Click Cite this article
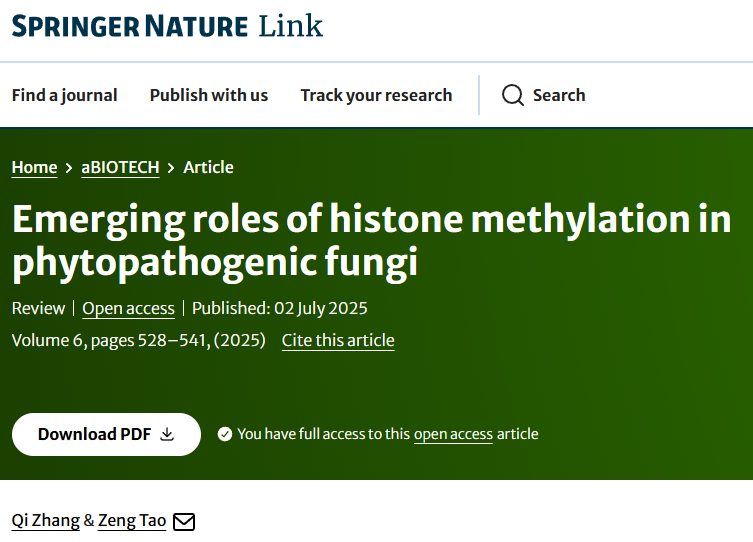Viewport: 753px width, 542px height. tap(338, 340)
